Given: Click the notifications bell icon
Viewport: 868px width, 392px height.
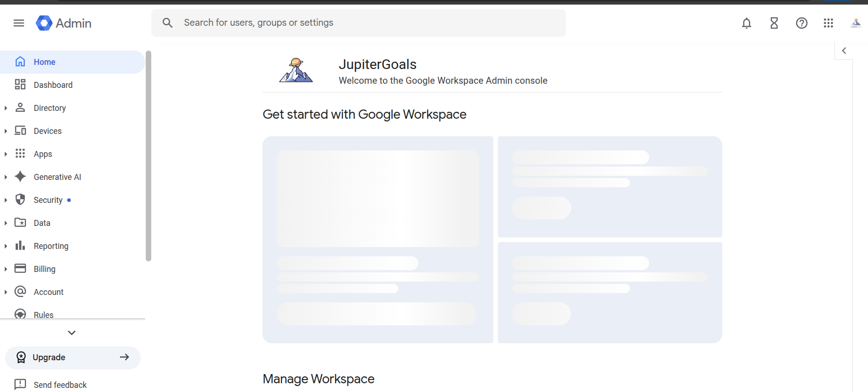Looking at the screenshot, I should [746, 23].
